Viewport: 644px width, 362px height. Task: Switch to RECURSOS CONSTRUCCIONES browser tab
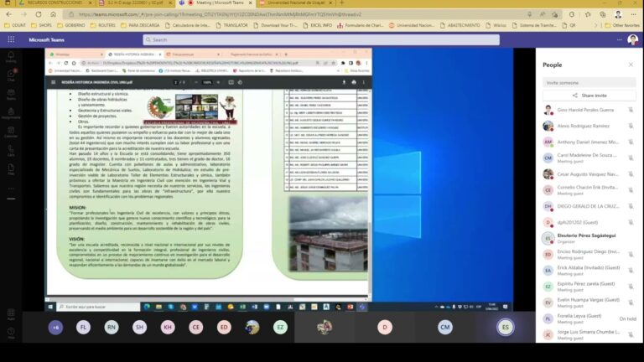(x=55, y=3)
